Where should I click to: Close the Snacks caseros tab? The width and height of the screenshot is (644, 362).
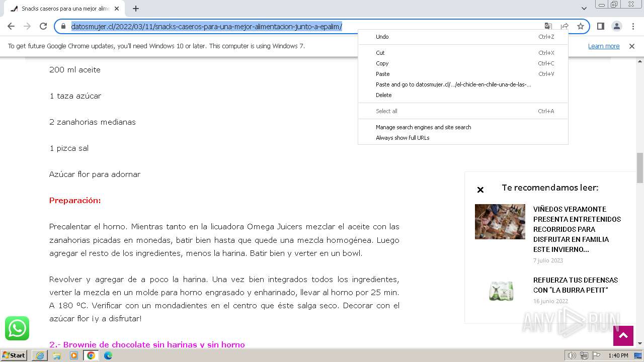click(x=117, y=9)
